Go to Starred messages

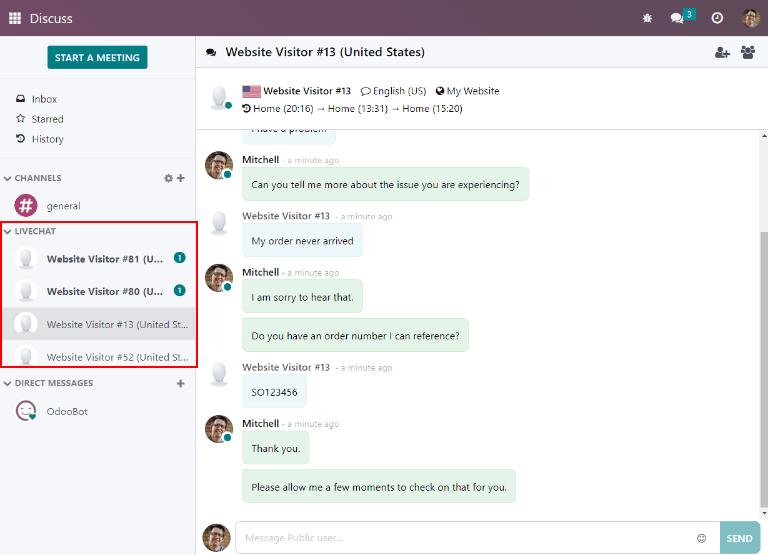coord(47,119)
